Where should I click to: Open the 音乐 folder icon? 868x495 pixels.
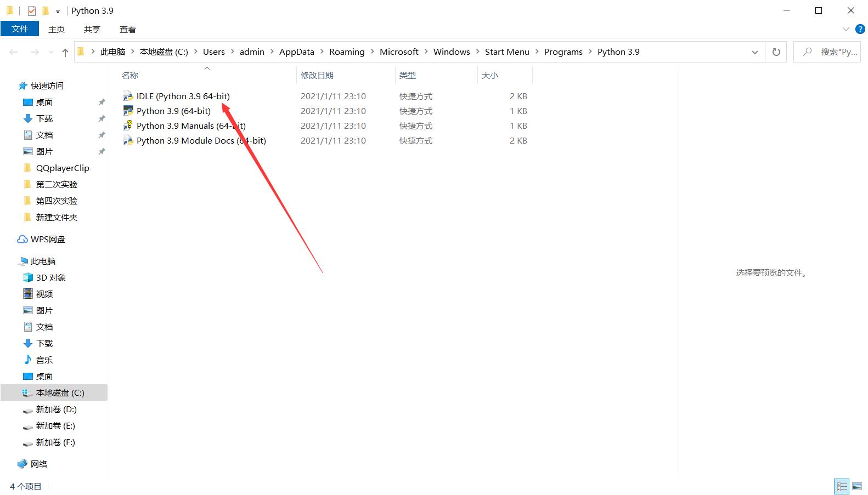[x=28, y=360]
